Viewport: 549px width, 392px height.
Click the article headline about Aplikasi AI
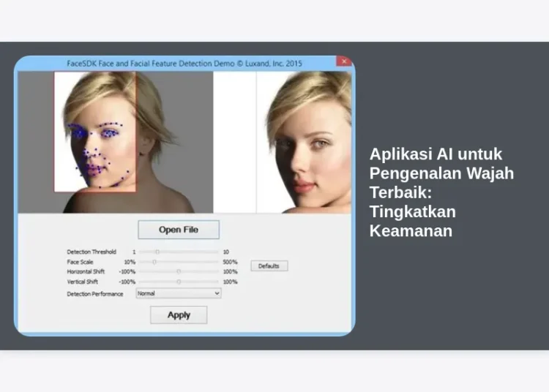click(x=441, y=192)
